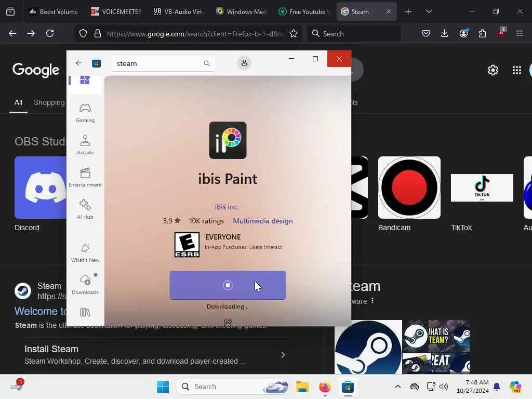This screenshot has width=532, height=399.
Task: Click the Firefox URL address bar
Action: click(x=188, y=34)
